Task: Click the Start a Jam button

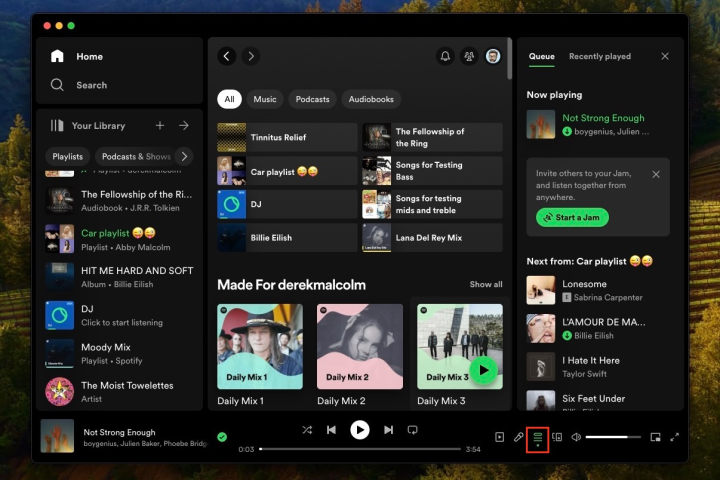Action: pos(572,218)
